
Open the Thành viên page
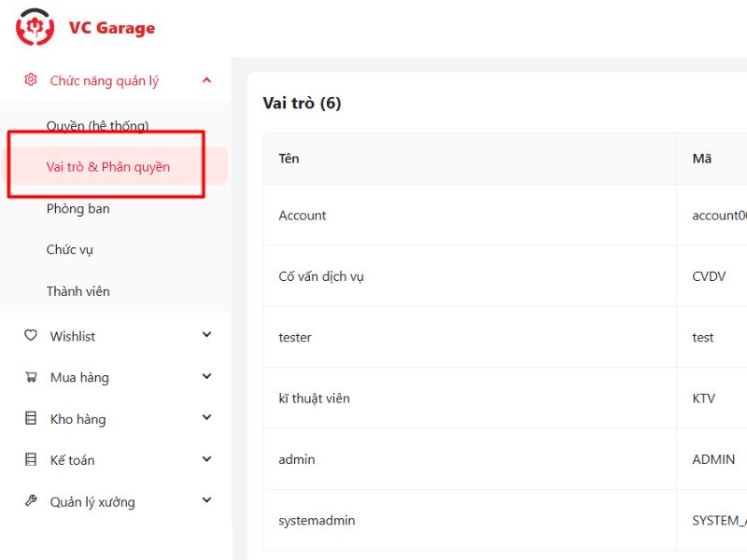click(x=78, y=291)
